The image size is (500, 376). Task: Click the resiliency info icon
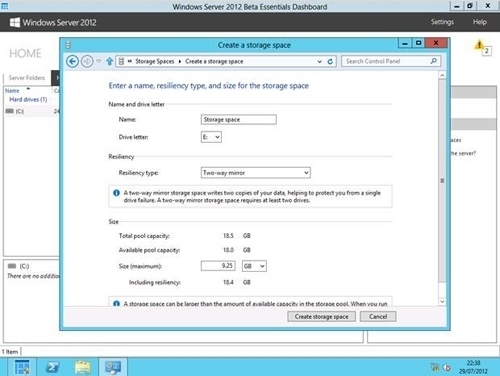tap(116, 193)
